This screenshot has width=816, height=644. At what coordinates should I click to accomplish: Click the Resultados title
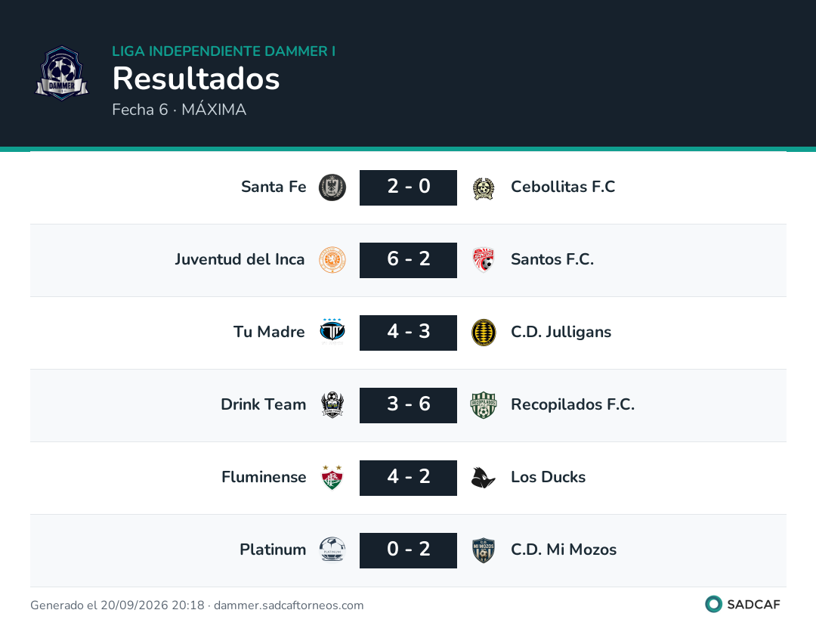tap(196, 79)
